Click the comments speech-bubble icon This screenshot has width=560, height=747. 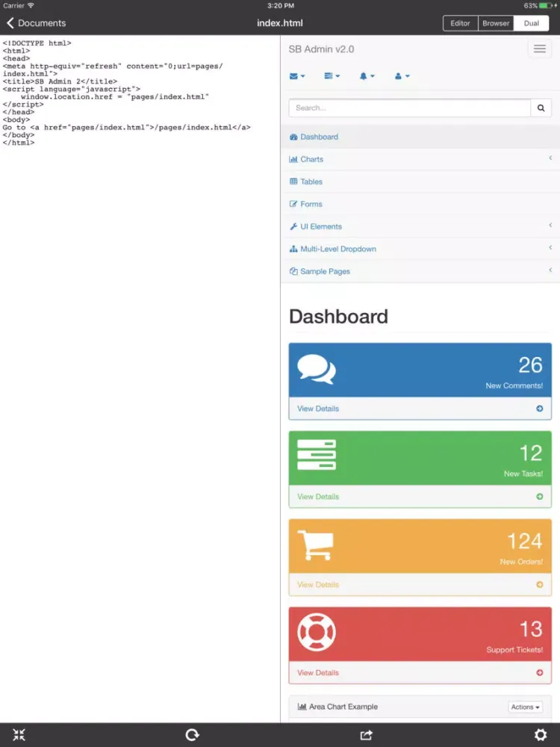[316, 369]
